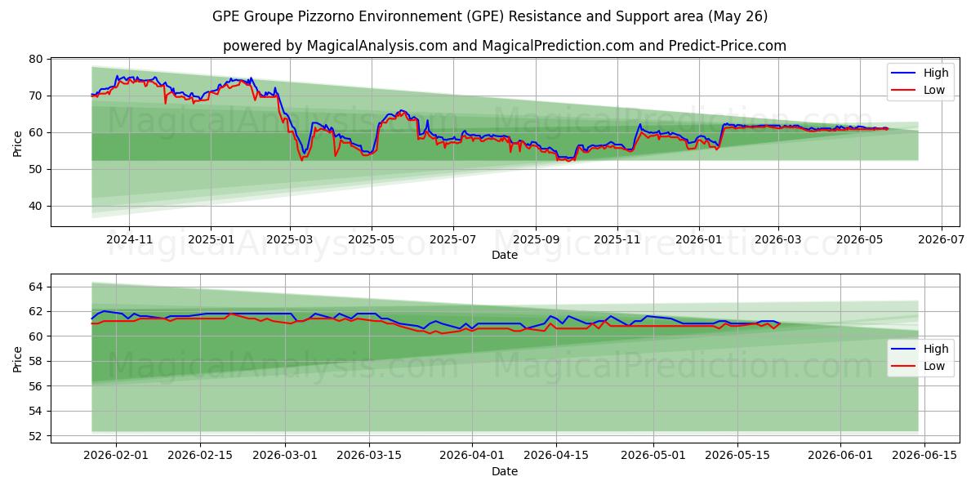Click the '56' y-axis label on bottom chart
The width and height of the screenshot is (980, 490).
[x=36, y=386]
